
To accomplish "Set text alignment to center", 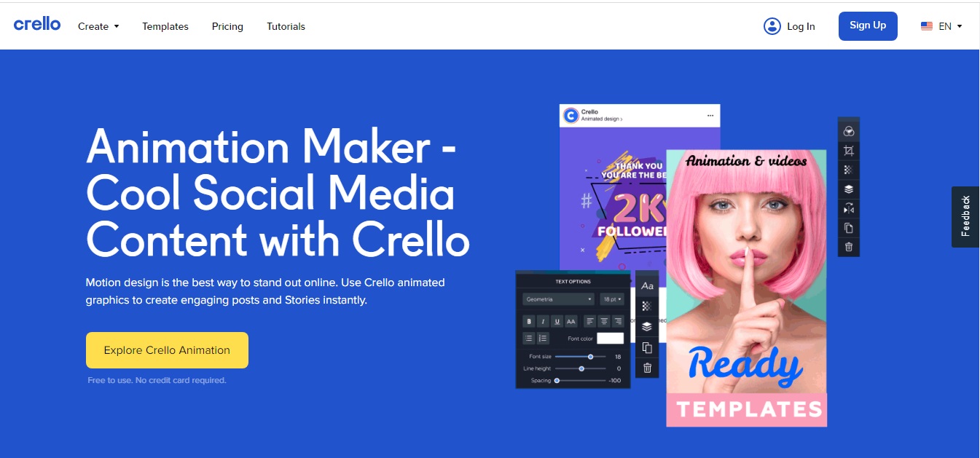I will [604, 321].
